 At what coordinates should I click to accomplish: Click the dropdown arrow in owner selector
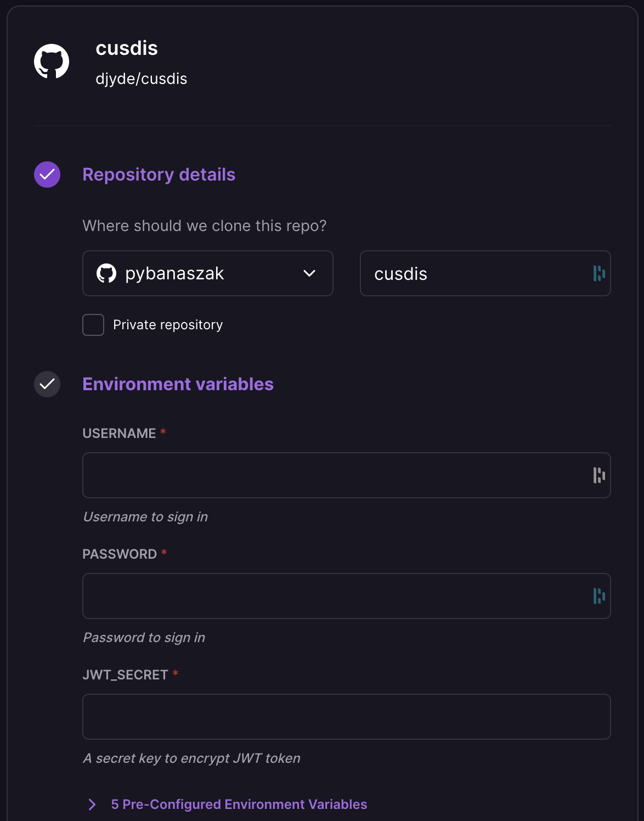309,273
